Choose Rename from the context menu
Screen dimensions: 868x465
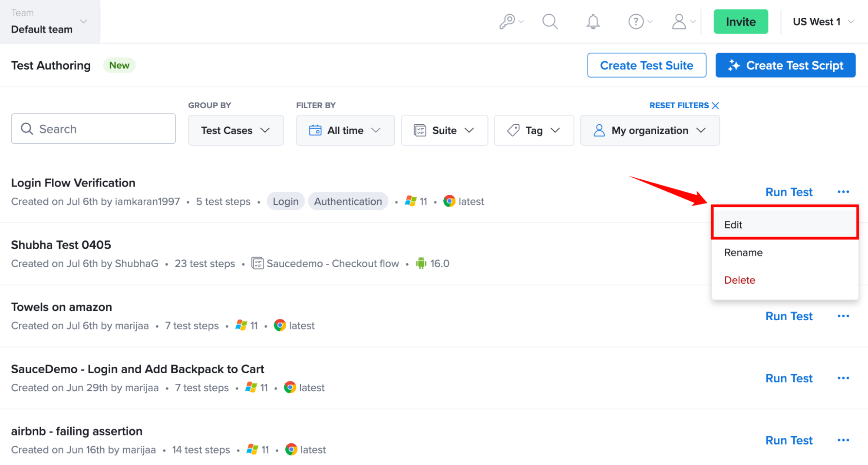click(x=785, y=252)
